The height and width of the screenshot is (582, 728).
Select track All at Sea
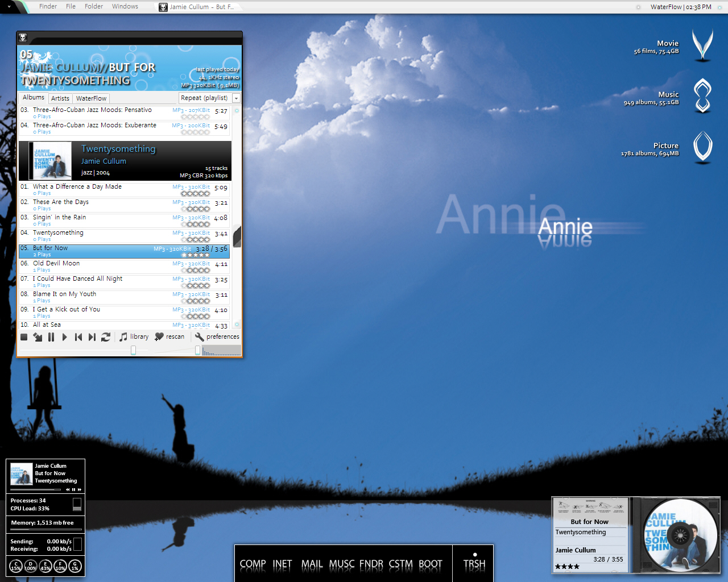(125, 325)
